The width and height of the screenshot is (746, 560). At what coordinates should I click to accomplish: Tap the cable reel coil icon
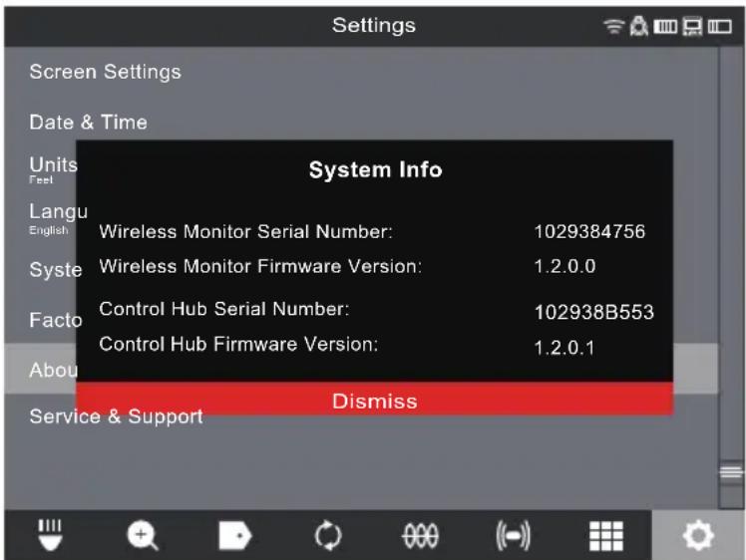420,536
